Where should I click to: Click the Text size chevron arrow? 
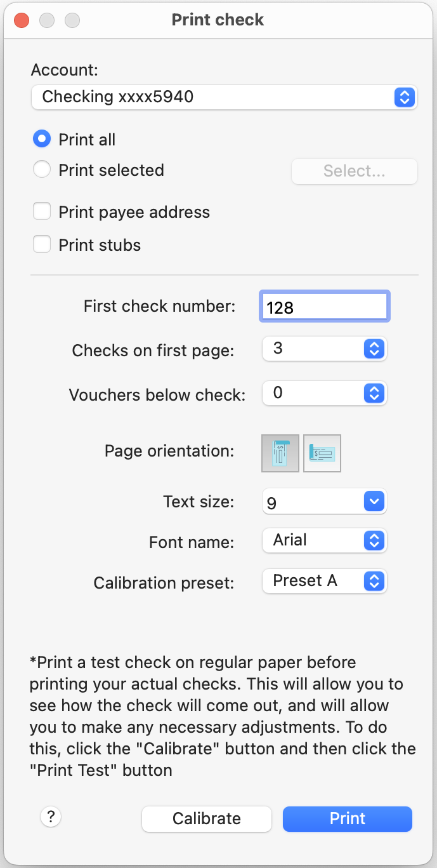(374, 502)
